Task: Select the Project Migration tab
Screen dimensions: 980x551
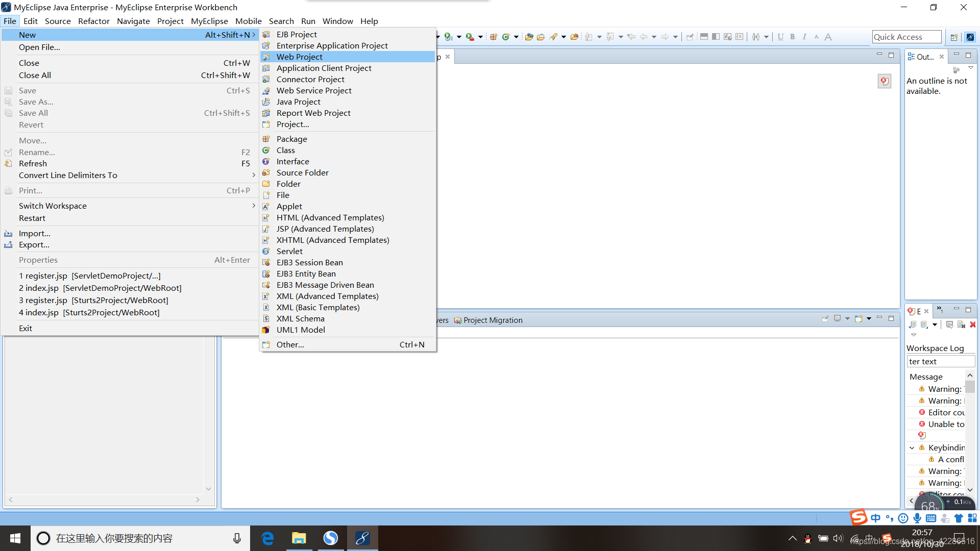Action: 488,320
